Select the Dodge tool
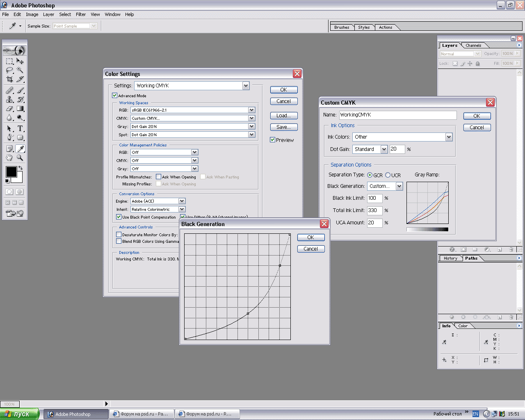The height and width of the screenshot is (420, 525). tap(20, 118)
